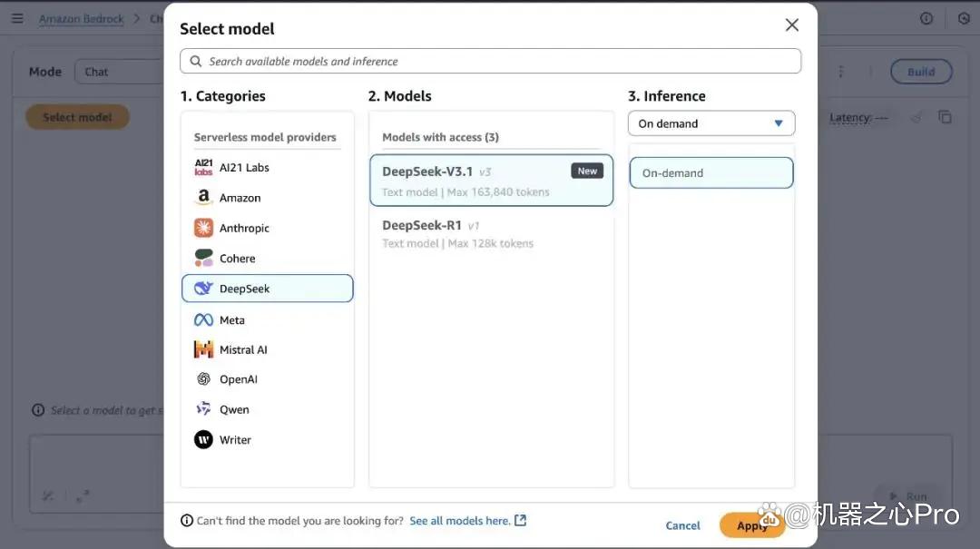Select the AI21 Labs provider icon
Screen dimensions: 980x549
(203, 168)
